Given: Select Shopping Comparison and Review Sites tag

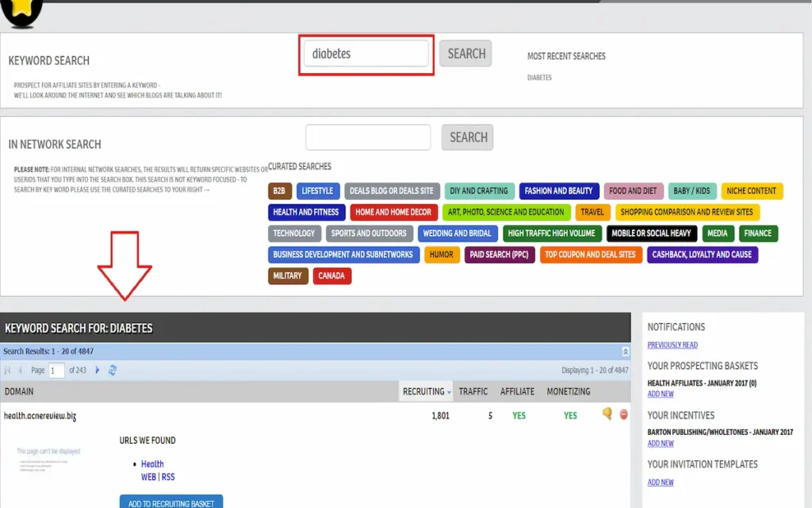Looking at the screenshot, I should coord(688,212).
